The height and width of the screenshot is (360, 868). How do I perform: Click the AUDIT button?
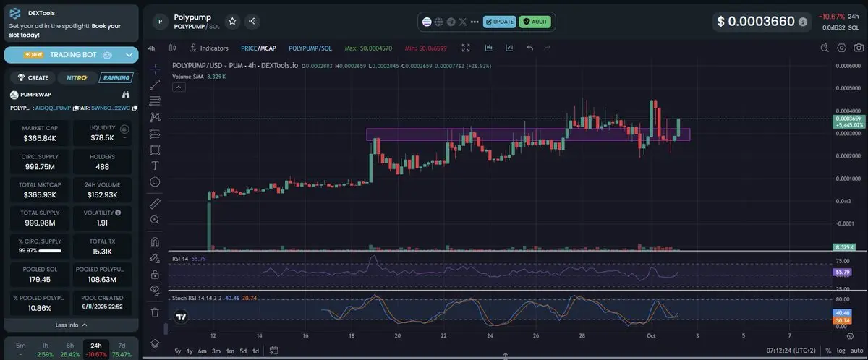pyautogui.click(x=535, y=22)
